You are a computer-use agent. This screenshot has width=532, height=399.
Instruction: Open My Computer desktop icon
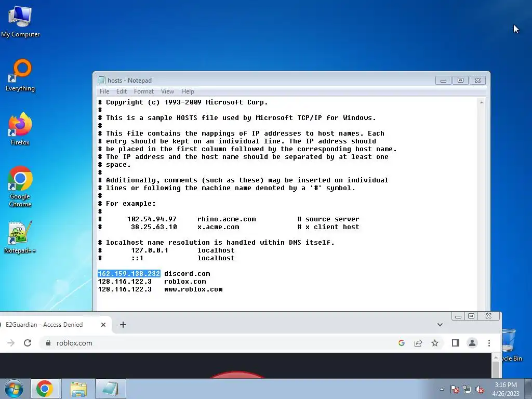click(20, 22)
